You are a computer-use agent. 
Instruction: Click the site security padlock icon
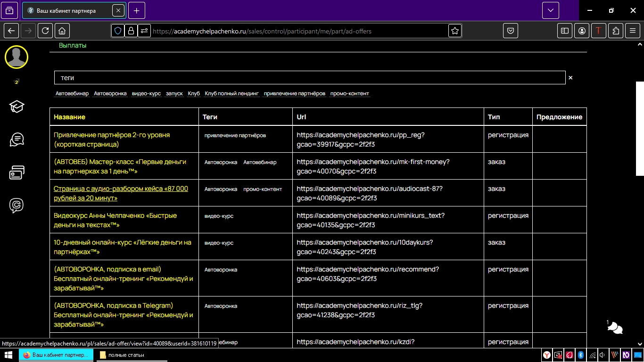tap(131, 31)
